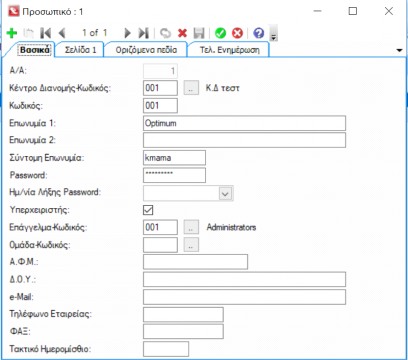Open the toolbar overflow options arrow
Screen dimensions: 408x360
(x=273, y=33)
